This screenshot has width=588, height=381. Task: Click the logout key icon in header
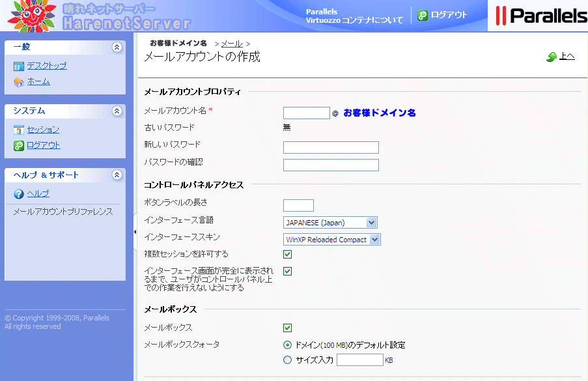[423, 16]
